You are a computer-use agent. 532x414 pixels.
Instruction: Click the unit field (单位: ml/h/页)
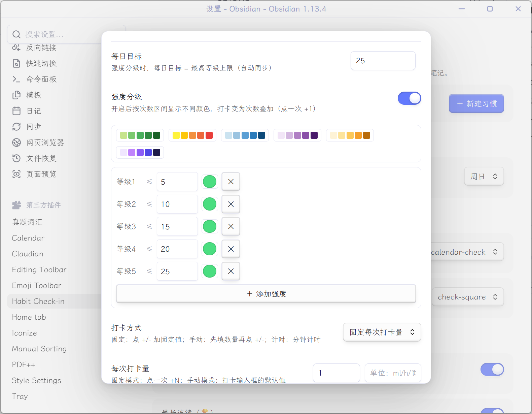point(393,373)
